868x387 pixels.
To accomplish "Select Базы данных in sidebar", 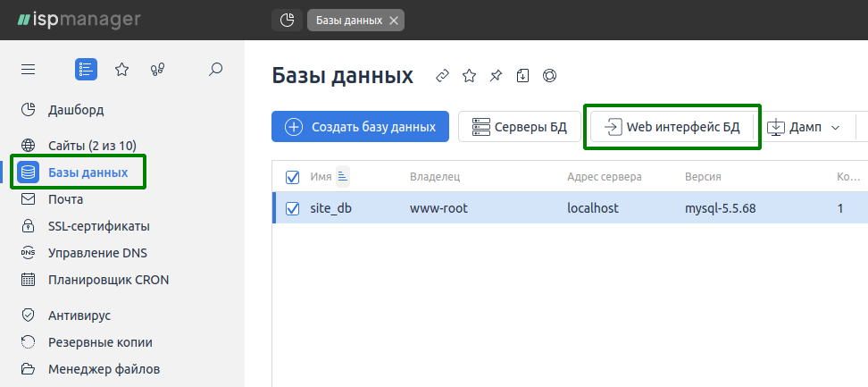I will [x=88, y=172].
